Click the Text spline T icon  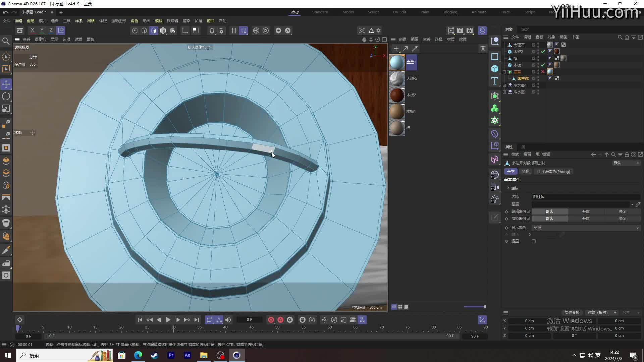495,81
